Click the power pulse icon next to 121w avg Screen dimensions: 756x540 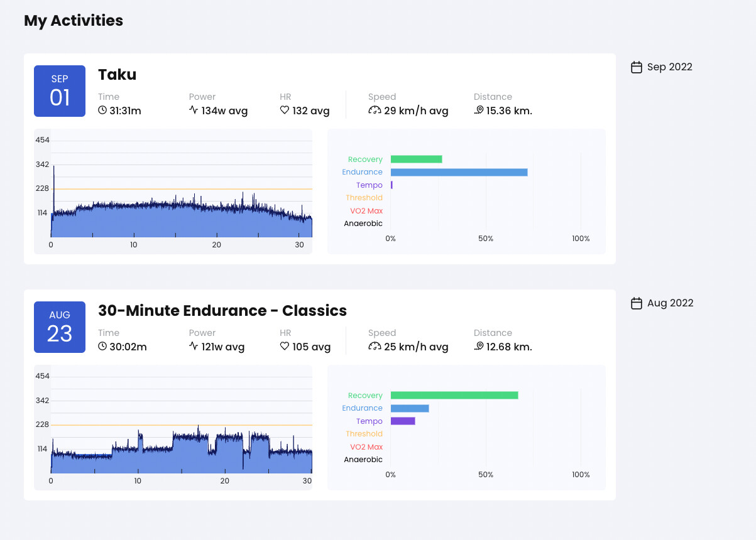194,347
